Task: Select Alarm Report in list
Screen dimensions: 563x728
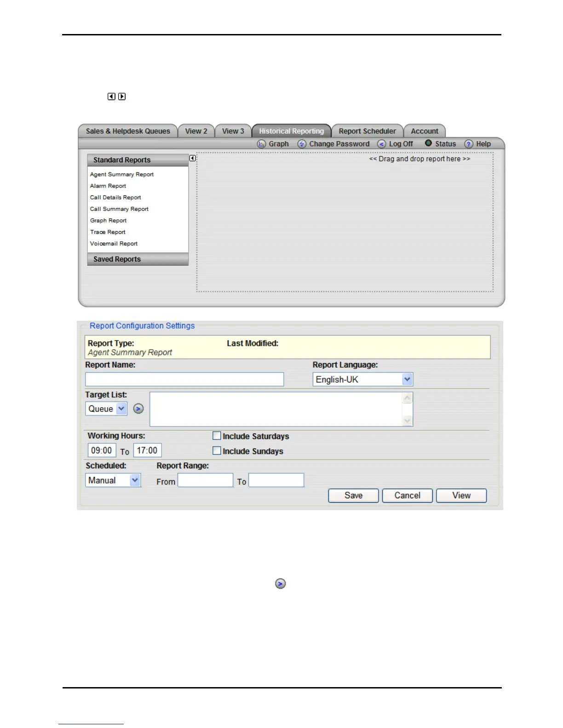Action: [108, 186]
